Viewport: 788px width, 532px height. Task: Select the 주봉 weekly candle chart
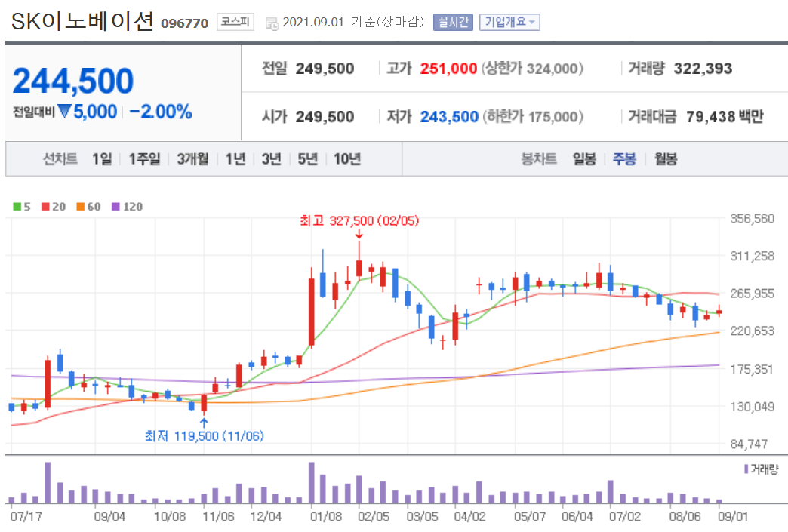(625, 159)
